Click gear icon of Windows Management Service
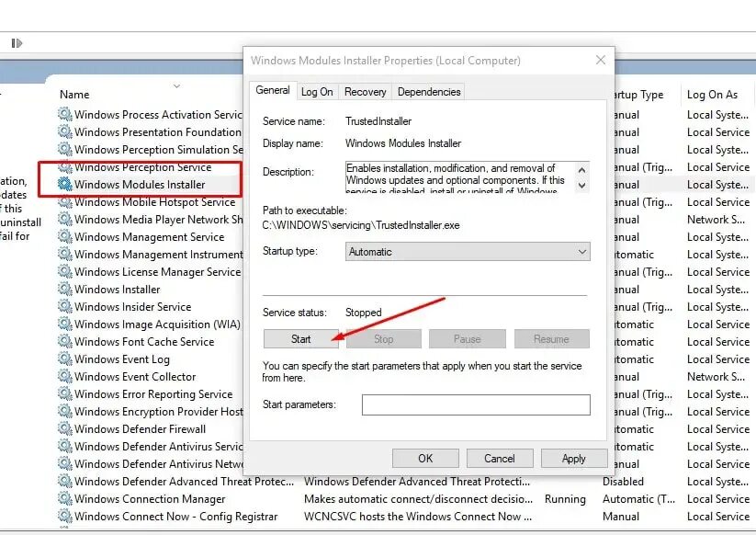The image size is (756, 535). [64, 236]
